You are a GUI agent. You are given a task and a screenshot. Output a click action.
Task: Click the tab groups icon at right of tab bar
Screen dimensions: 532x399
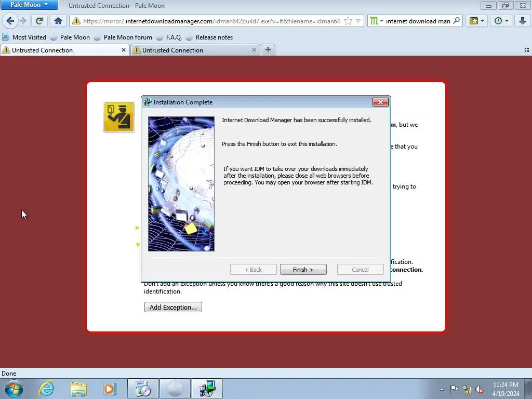pyautogui.click(x=527, y=50)
